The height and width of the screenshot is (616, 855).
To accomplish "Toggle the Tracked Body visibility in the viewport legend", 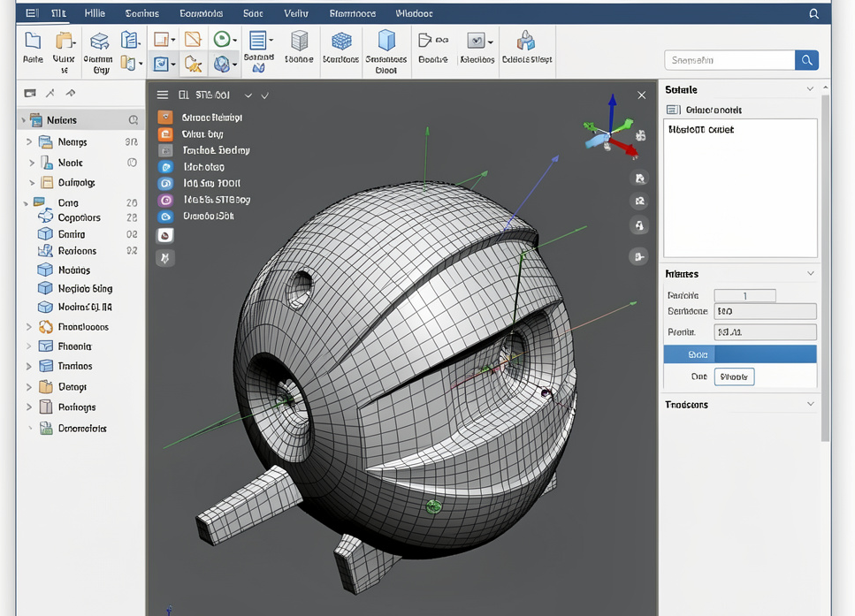I will click(x=164, y=150).
